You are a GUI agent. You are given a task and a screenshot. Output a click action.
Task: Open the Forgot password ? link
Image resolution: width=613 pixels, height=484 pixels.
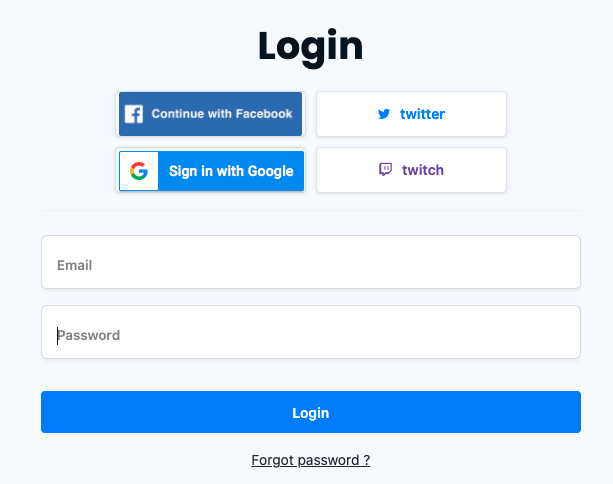click(x=310, y=460)
